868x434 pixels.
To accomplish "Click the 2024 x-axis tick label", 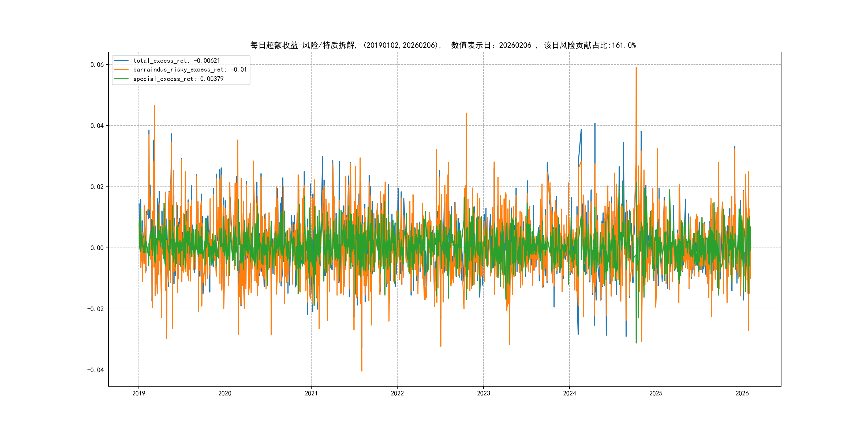I will click(x=570, y=393).
